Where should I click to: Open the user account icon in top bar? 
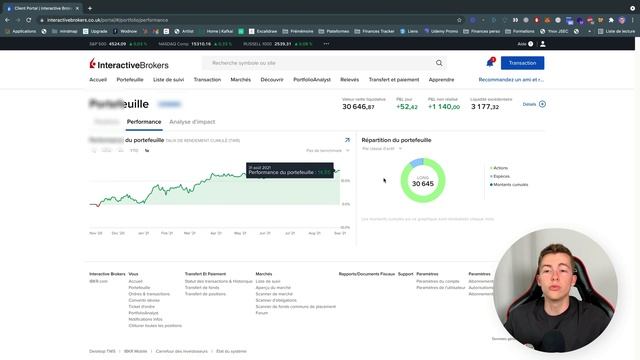543,44
